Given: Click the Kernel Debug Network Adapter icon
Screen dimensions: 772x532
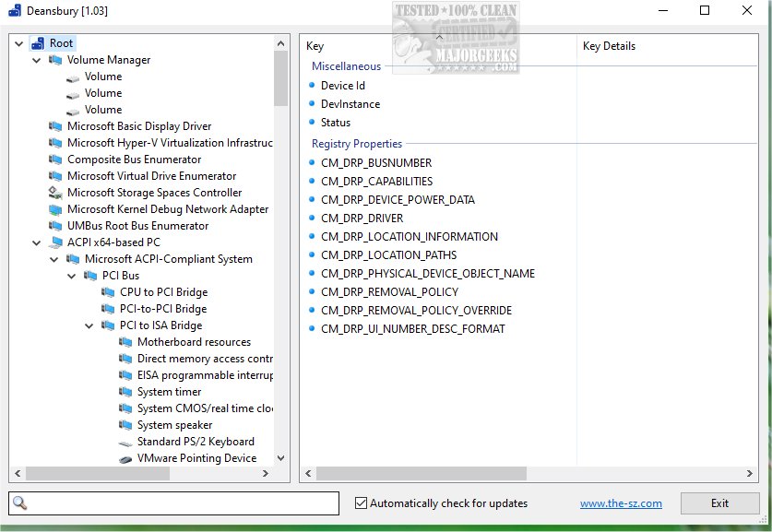Looking at the screenshot, I should pos(55,209).
